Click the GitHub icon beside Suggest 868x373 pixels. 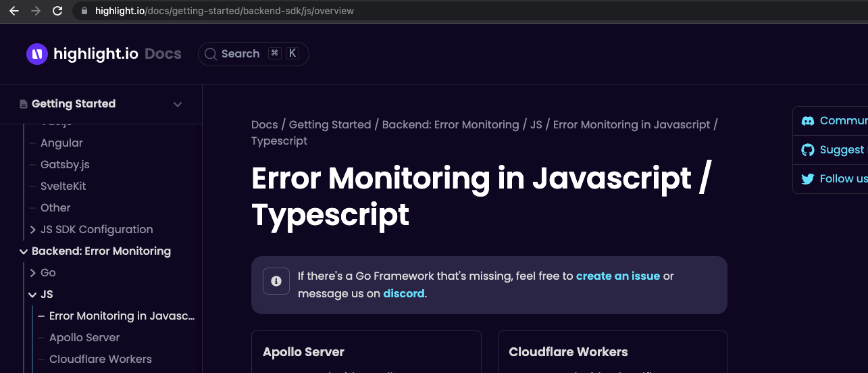tap(807, 150)
